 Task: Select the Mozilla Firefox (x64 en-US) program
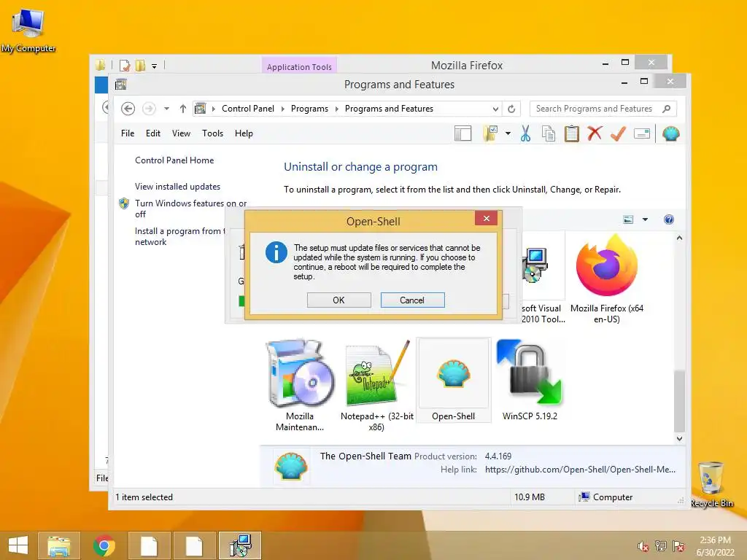tap(606, 279)
